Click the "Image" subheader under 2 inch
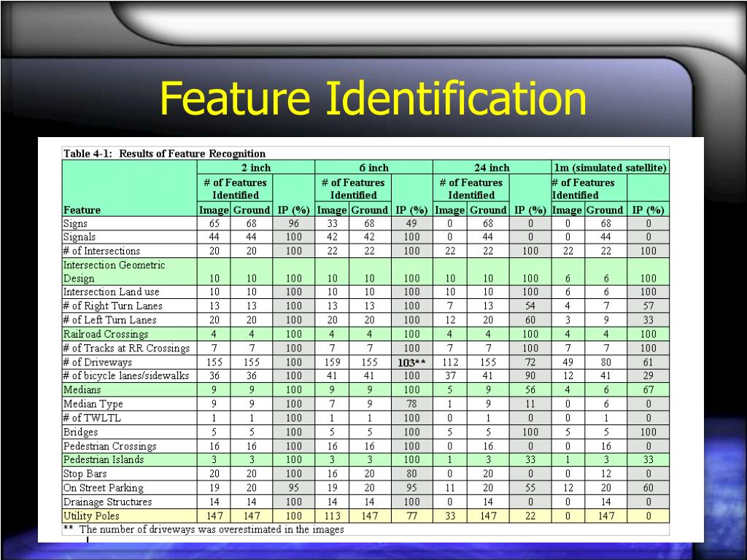 214,210
